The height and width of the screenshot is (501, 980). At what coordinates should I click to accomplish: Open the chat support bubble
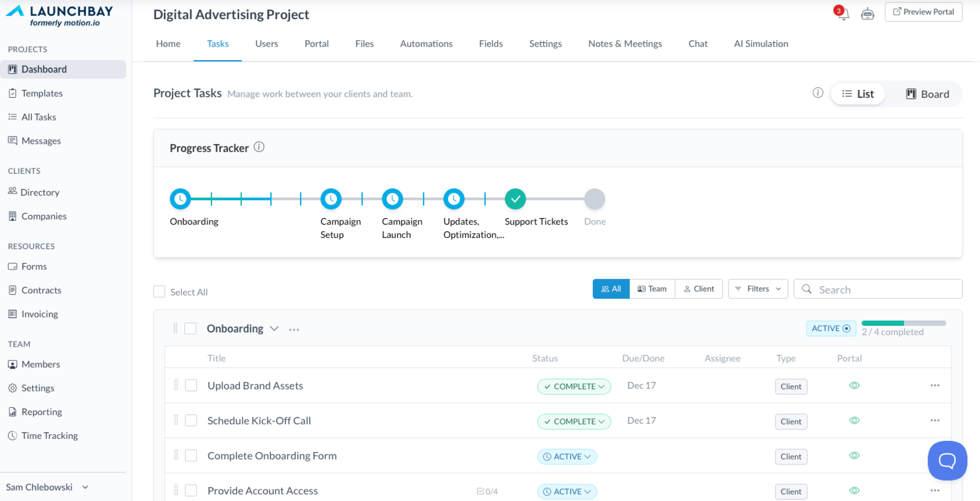pyautogui.click(x=947, y=460)
